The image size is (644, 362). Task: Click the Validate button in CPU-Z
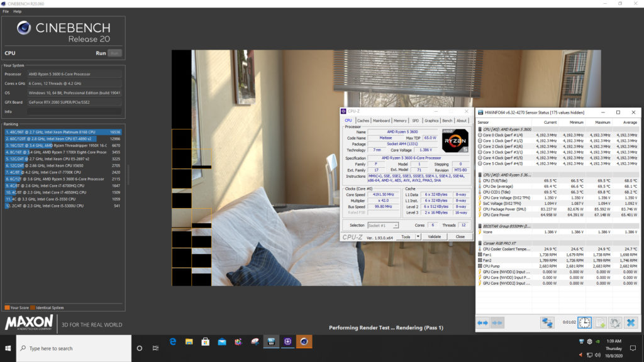434,237
